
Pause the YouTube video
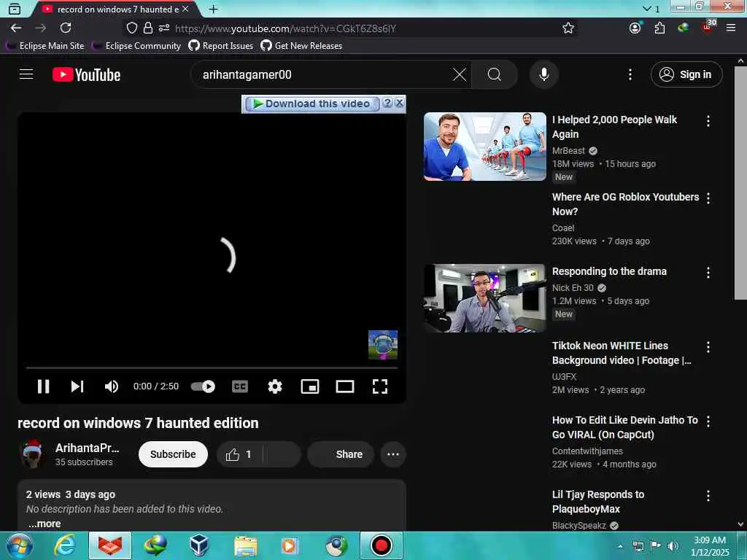(x=43, y=386)
